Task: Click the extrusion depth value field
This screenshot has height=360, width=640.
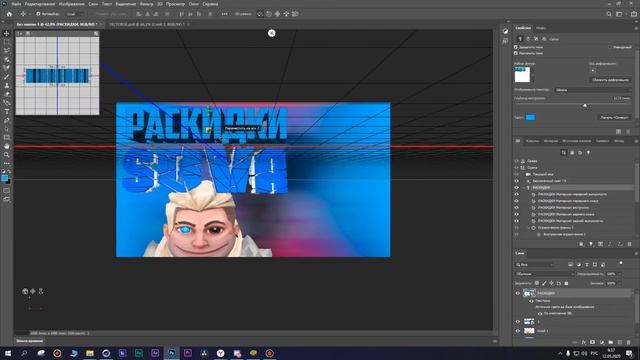Action: (x=622, y=98)
